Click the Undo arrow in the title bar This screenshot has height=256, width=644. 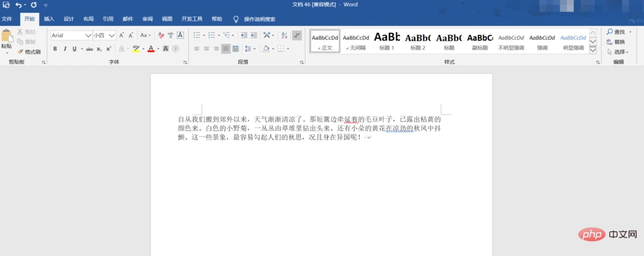click(19, 5)
